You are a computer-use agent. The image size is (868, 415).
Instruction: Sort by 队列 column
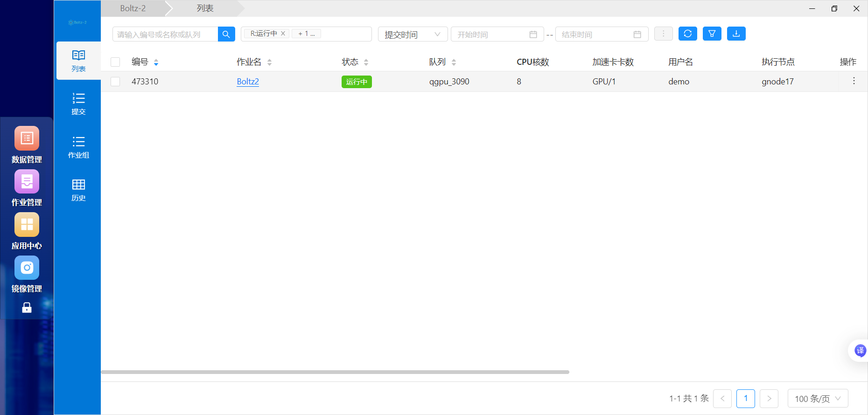point(454,62)
